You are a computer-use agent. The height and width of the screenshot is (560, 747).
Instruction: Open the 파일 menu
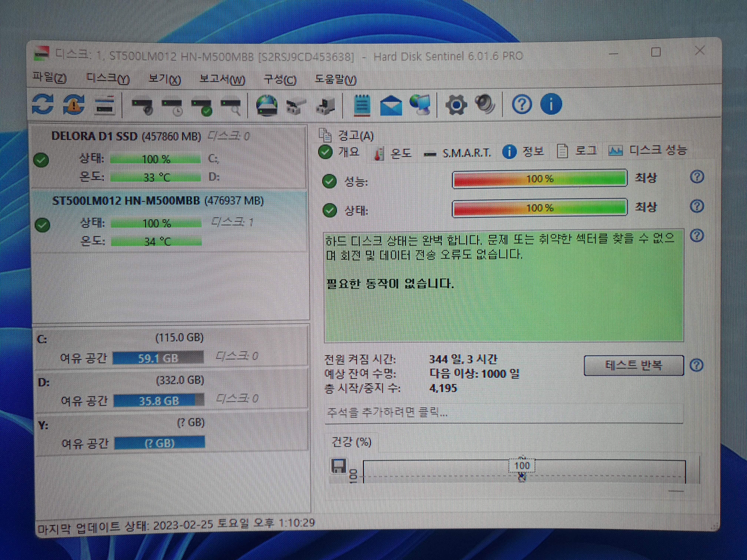[x=49, y=78]
